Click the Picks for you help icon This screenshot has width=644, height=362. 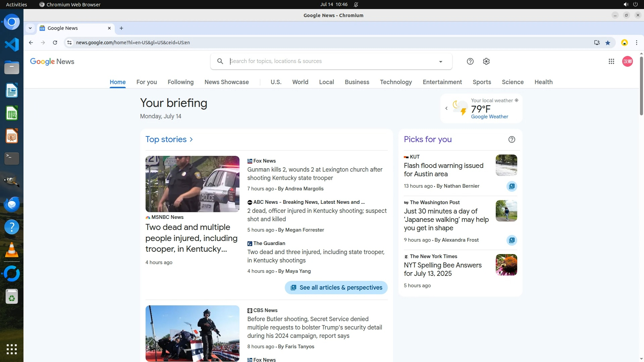[x=512, y=139]
